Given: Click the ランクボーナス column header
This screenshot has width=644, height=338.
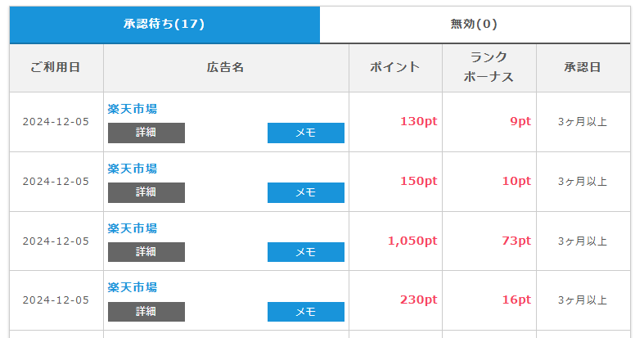Looking at the screenshot, I should click(x=489, y=68).
